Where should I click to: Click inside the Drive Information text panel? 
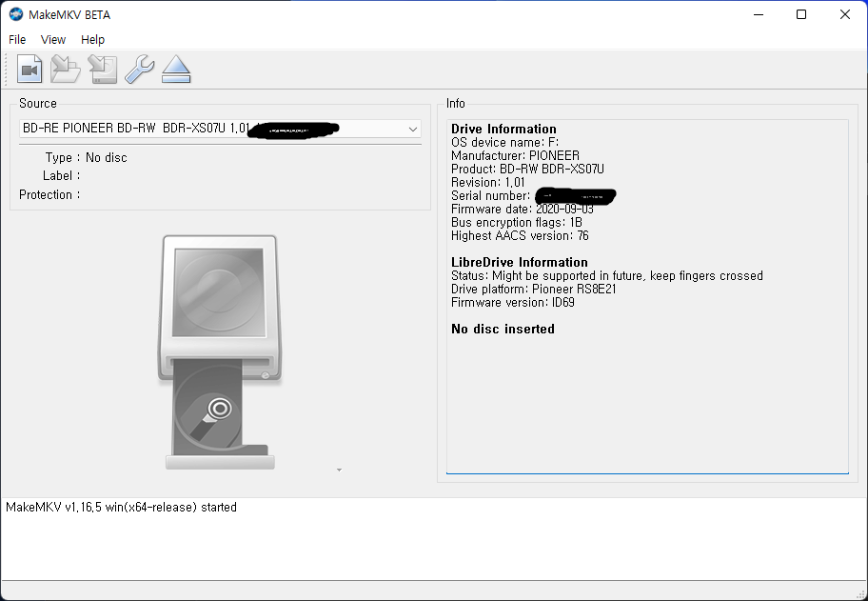647,400
